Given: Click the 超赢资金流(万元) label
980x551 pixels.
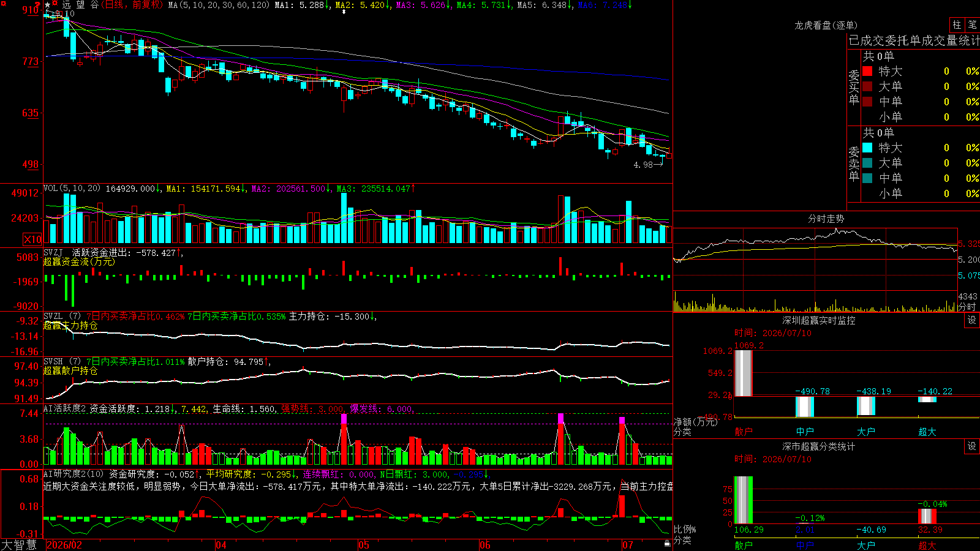Looking at the screenshot, I should pos(79,261).
